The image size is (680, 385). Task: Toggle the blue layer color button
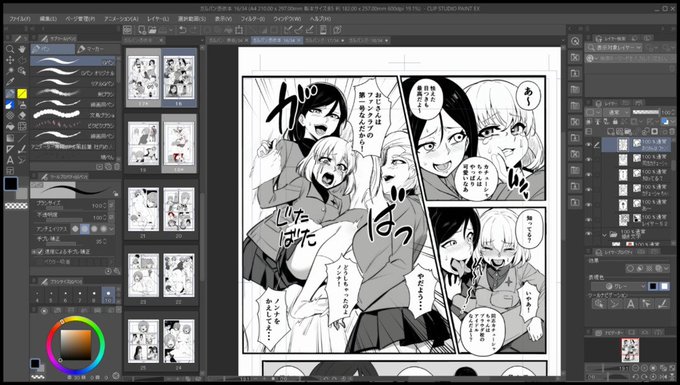click(x=665, y=122)
